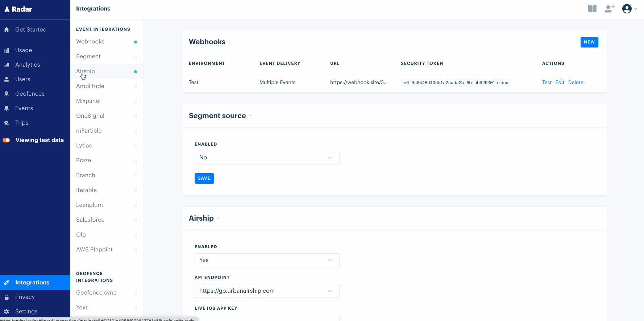644x321 pixels.
Task: Click the webhook security token value
Action: [456, 83]
